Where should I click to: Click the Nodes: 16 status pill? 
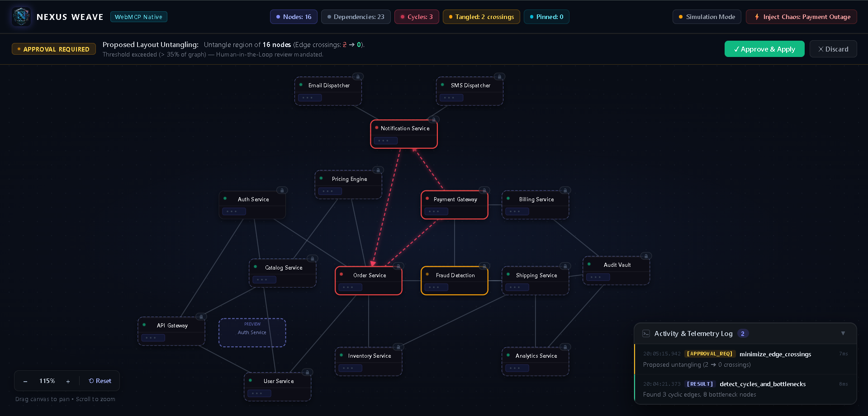(x=294, y=17)
